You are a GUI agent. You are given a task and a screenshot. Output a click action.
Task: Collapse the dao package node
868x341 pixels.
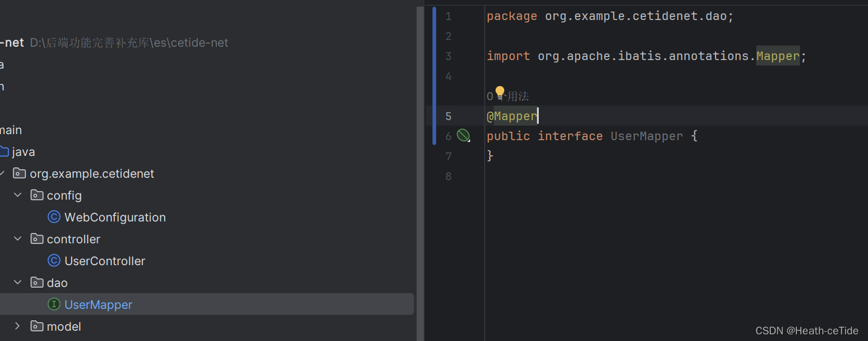18,283
